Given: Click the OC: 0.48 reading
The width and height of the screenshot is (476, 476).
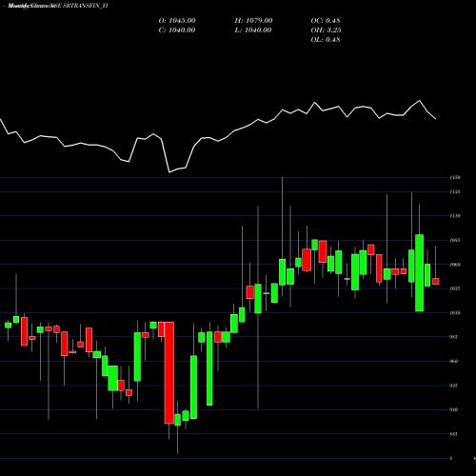Looking at the screenshot, I should point(326,21).
